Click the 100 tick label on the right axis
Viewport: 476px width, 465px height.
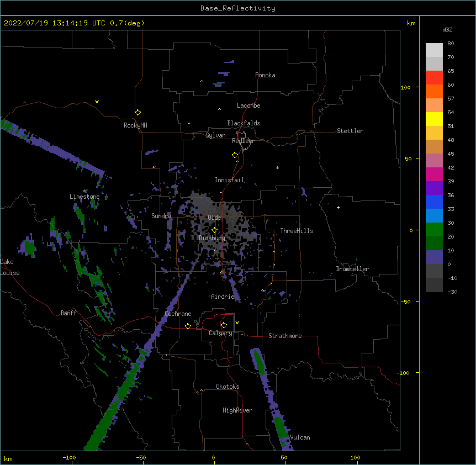point(405,87)
